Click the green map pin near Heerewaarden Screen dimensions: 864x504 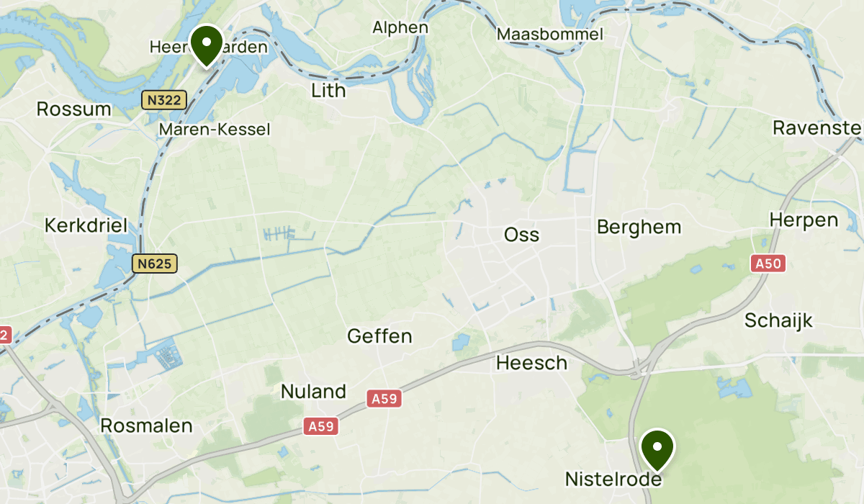tap(207, 45)
